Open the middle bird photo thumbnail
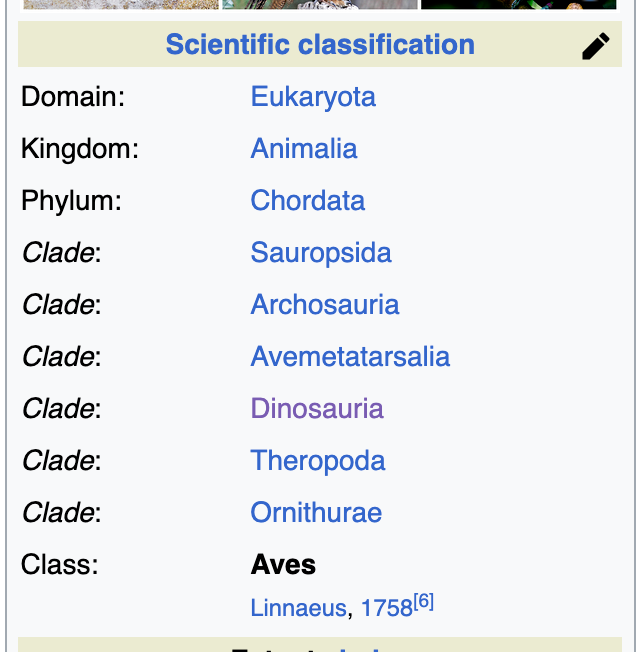The height and width of the screenshot is (652, 636). pos(319,4)
